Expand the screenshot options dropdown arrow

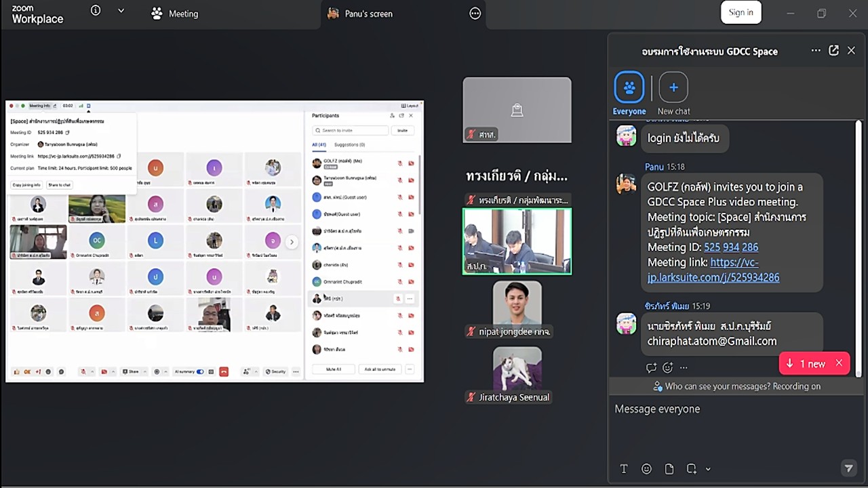708,469
